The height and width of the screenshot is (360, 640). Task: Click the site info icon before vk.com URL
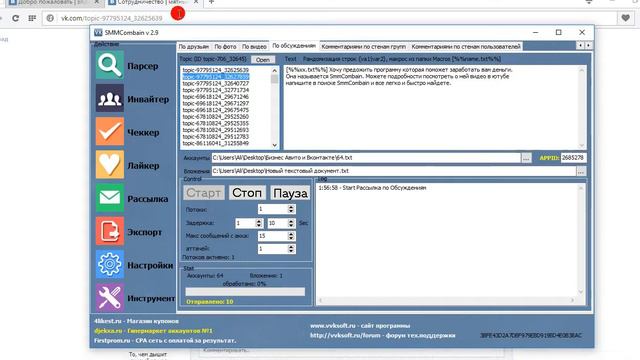point(50,18)
